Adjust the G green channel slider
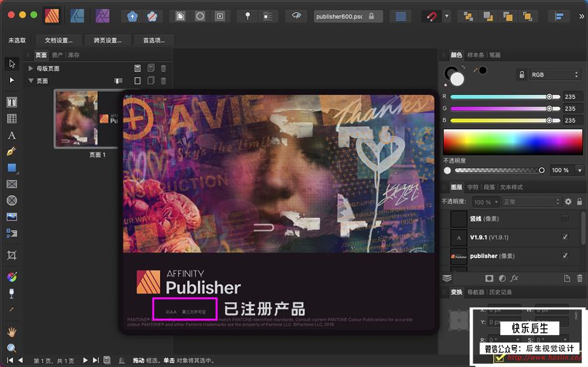This screenshot has height=367, width=588. click(x=505, y=109)
